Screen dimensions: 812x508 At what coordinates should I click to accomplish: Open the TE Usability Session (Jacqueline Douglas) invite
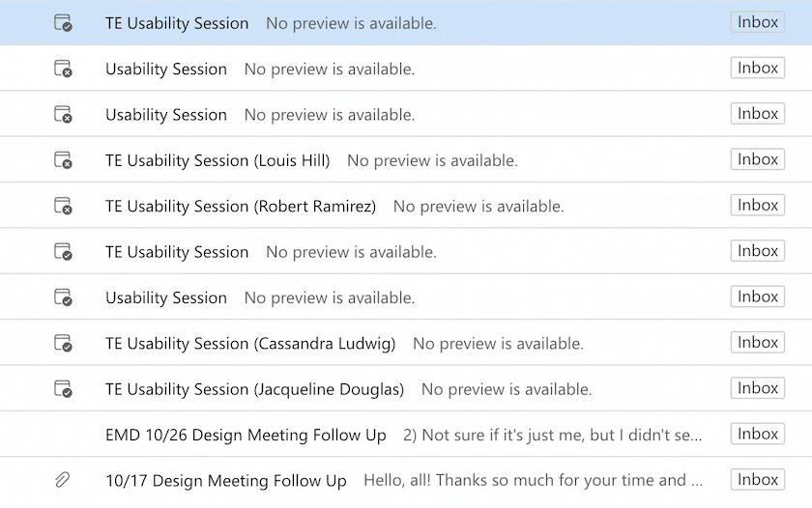point(254,390)
